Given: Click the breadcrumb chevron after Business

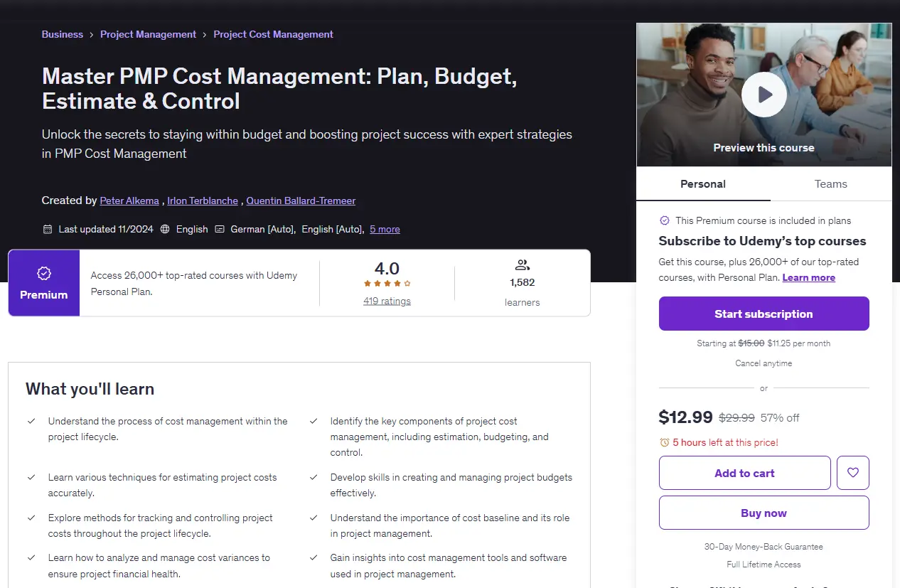Looking at the screenshot, I should tap(92, 34).
